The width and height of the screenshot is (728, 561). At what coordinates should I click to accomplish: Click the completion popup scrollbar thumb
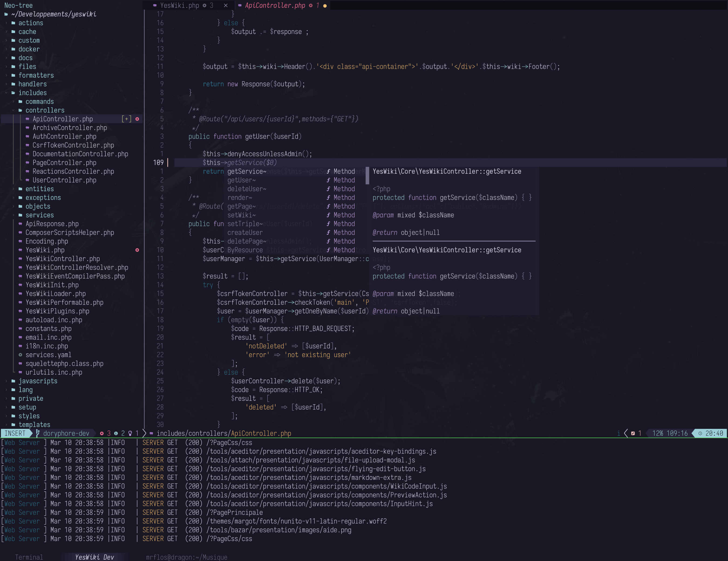[x=367, y=176]
